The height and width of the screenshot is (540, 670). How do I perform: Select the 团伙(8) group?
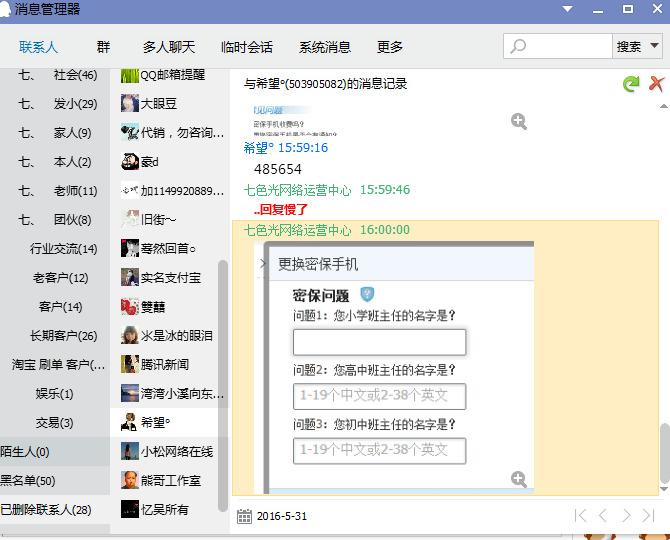(x=55, y=220)
